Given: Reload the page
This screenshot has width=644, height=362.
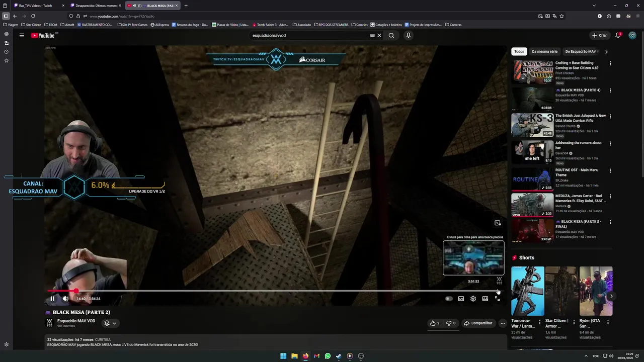Looking at the screenshot, I should tap(33, 16).
